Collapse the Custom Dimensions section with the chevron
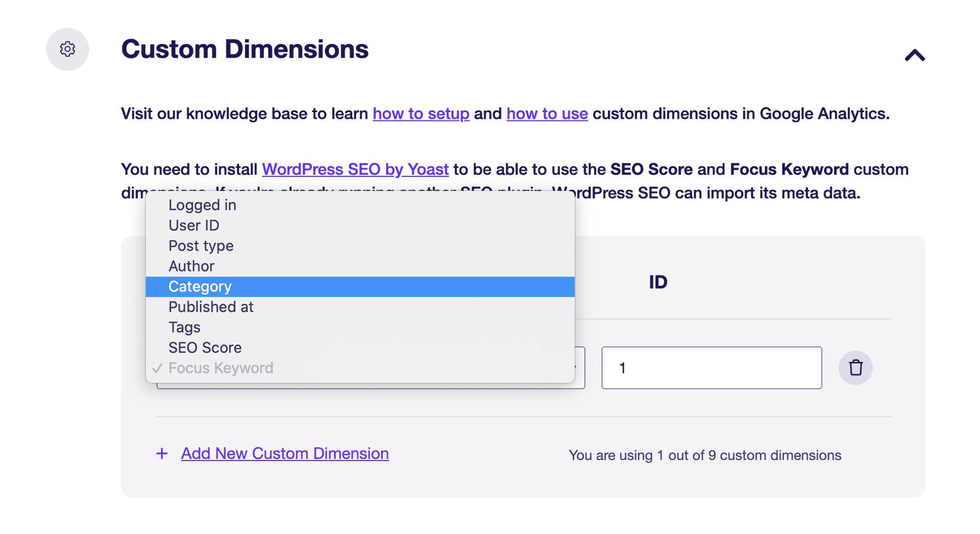The image size is (980, 534). [x=914, y=54]
